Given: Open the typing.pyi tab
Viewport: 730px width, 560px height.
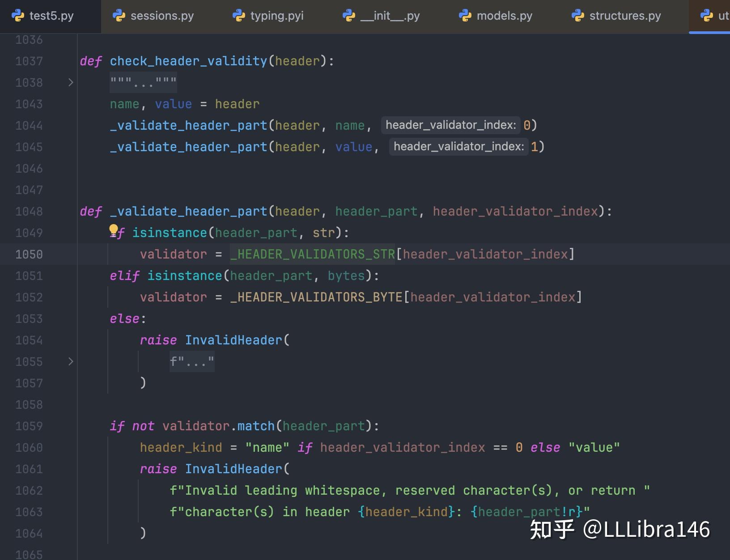Looking at the screenshot, I should (276, 15).
